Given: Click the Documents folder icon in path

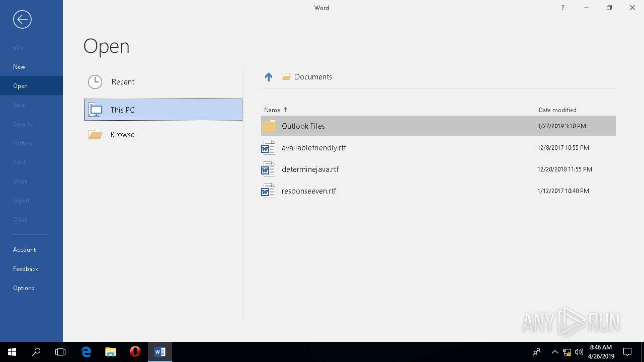Looking at the screenshot, I should tap(286, 77).
